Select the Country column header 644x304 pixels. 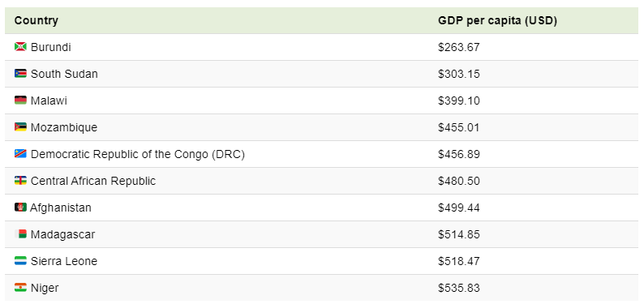pyautogui.click(x=36, y=20)
